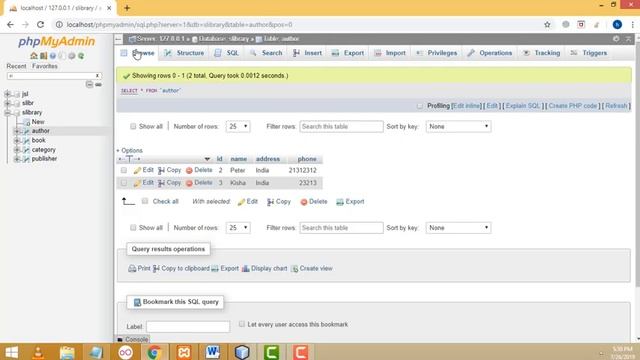Select the Peter row checkbox
Image resolution: width=640 pixels, height=360 pixels.
coord(124,170)
